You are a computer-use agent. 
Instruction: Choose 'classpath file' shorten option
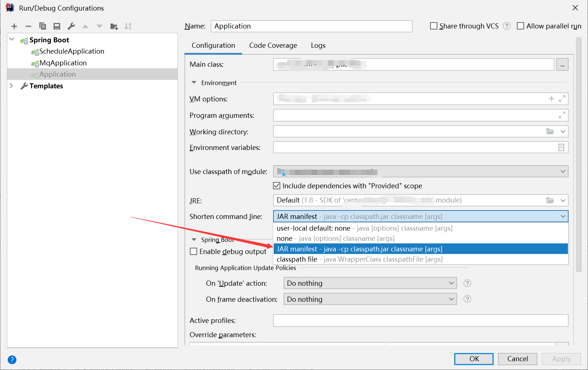pyautogui.click(x=421, y=259)
